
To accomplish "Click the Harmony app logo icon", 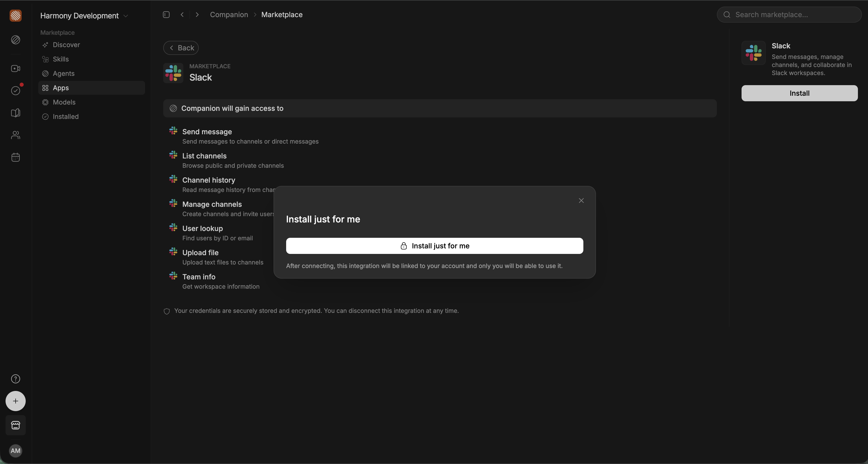I will pos(16,16).
